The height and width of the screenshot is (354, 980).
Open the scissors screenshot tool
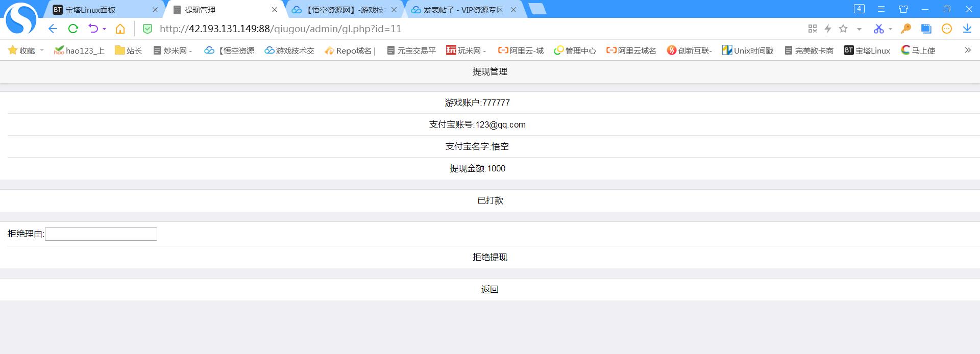[x=878, y=29]
